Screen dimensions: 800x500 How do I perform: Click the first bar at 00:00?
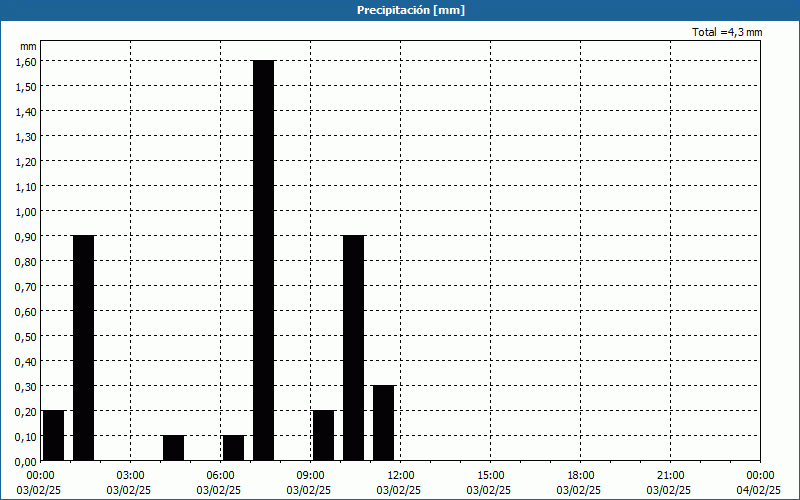tap(53, 435)
